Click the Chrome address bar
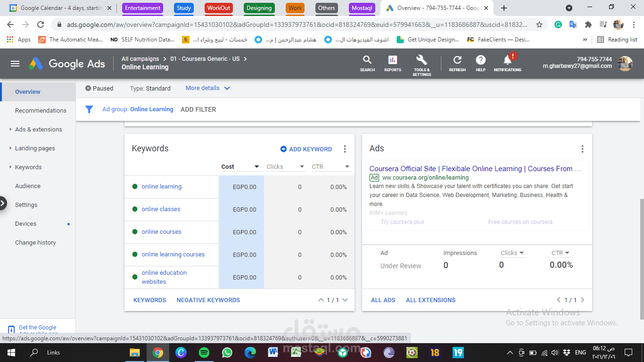Screen dimensions: 644x362 tap(297, 25)
